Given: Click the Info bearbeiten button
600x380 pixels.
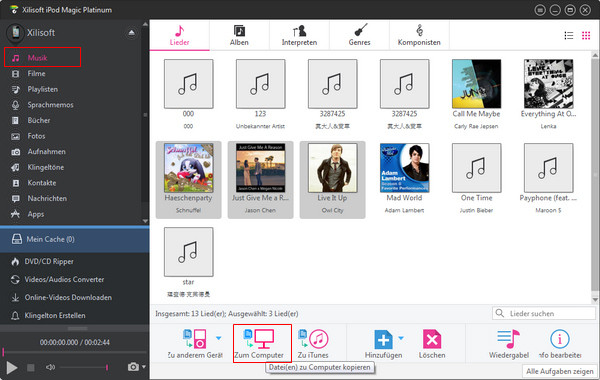Looking at the screenshot, I should coord(560,344).
